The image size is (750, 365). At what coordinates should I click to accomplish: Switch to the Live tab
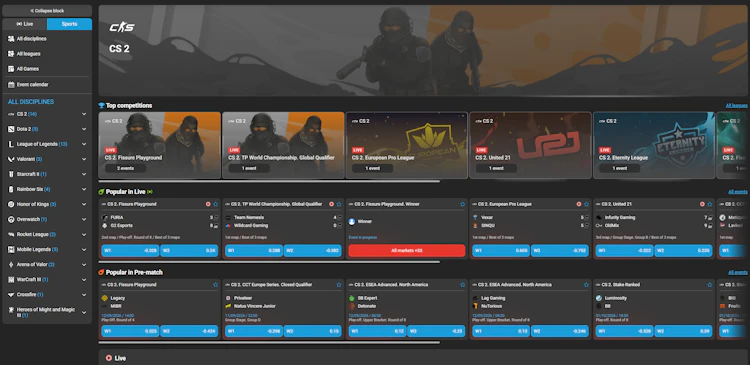(x=24, y=24)
